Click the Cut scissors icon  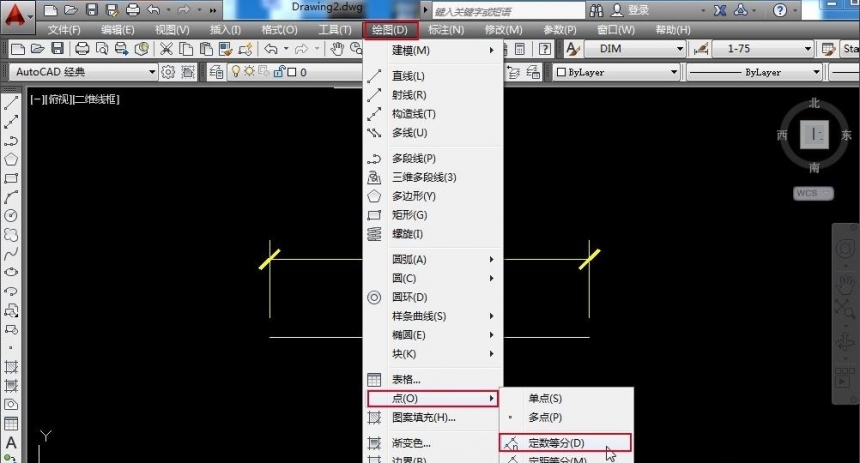pyautogui.click(x=165, y=49)
